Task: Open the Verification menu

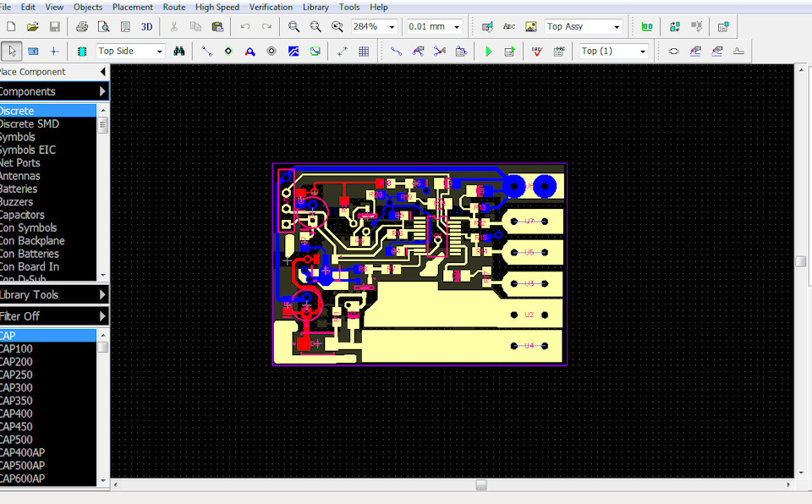Action: click(271, 8)
